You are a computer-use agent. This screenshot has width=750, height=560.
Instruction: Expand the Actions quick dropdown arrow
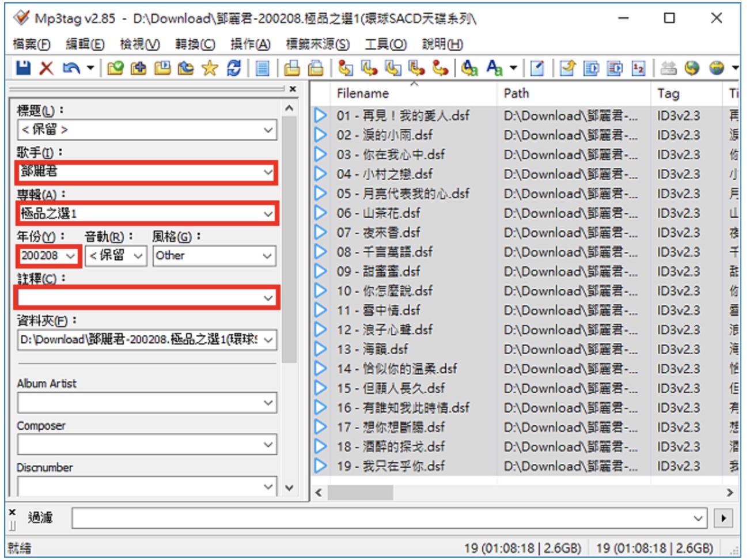point(513,68)
